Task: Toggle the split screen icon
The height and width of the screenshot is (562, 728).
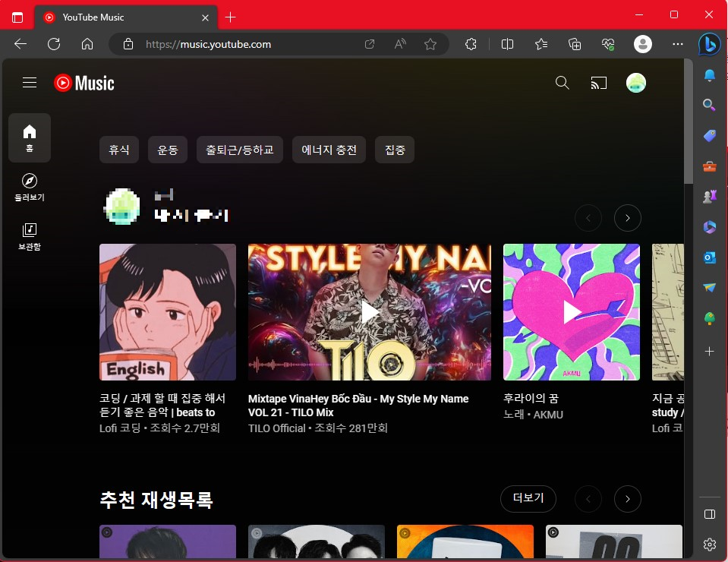Action: point(507,44)
